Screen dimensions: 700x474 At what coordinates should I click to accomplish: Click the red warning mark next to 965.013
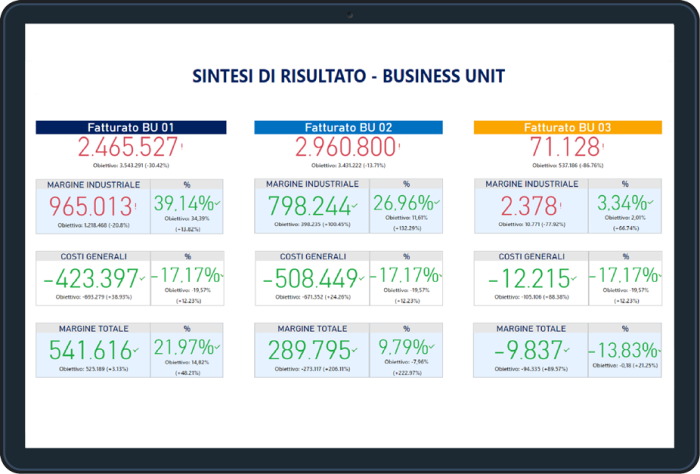(x=136, y=207)
